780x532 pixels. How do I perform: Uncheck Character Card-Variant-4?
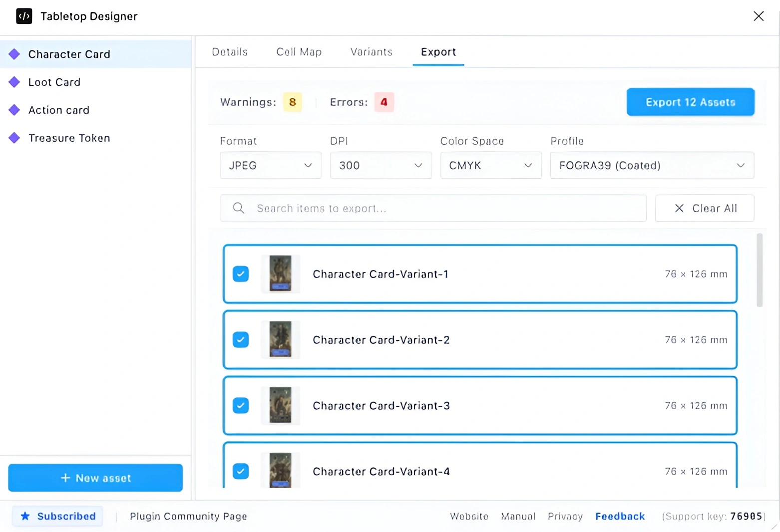(241, 471)
